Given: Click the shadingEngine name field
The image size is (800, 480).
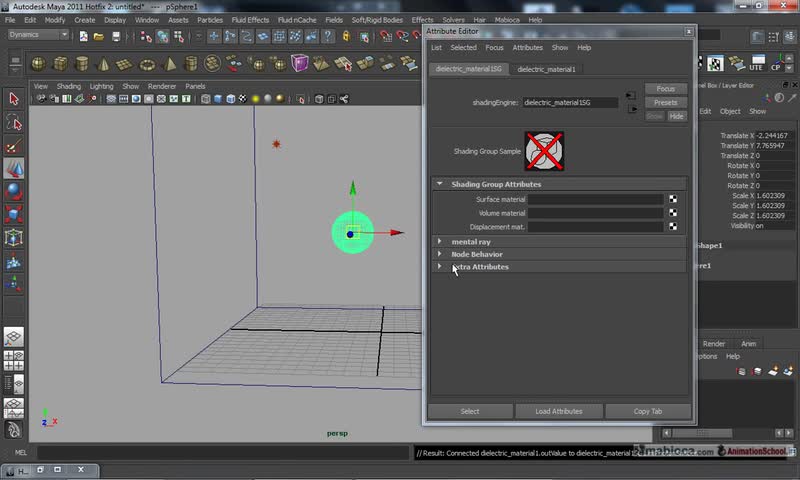Looking at the screenshot, I should [570, 103].
